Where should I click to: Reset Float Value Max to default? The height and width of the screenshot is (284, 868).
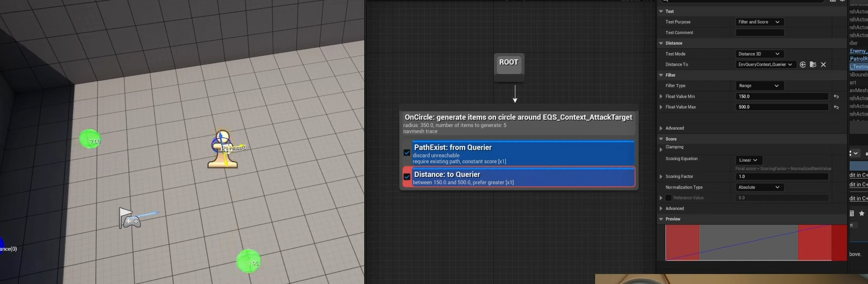point(836,107)
